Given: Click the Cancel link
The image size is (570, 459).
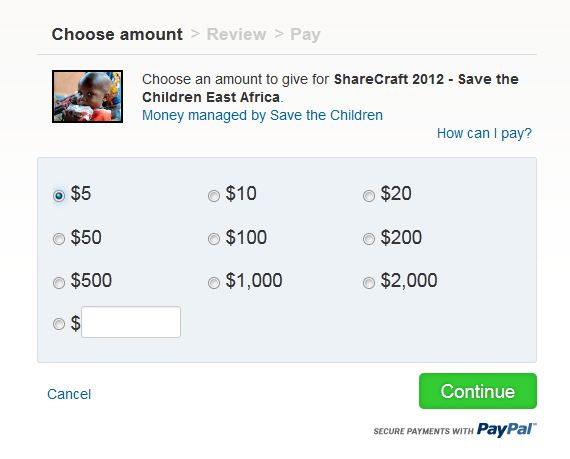Looking at the screenshot, I should pos(69,394).
